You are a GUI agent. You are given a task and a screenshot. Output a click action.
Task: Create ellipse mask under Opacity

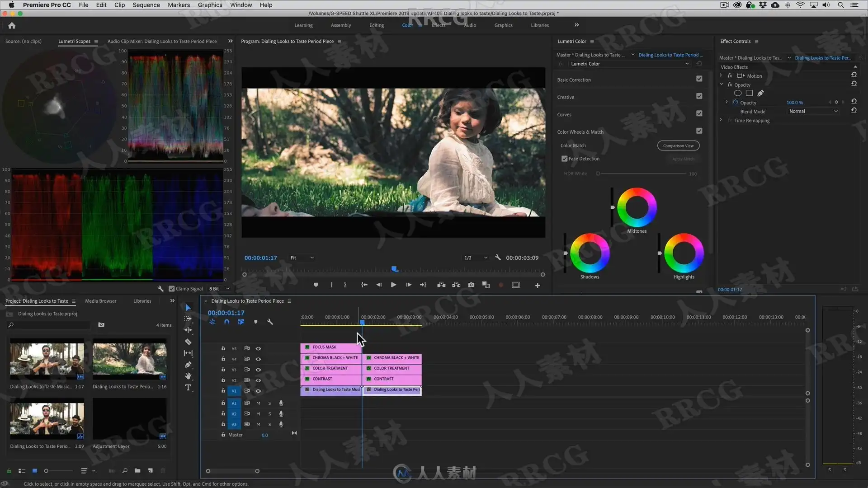pos(737,93)
